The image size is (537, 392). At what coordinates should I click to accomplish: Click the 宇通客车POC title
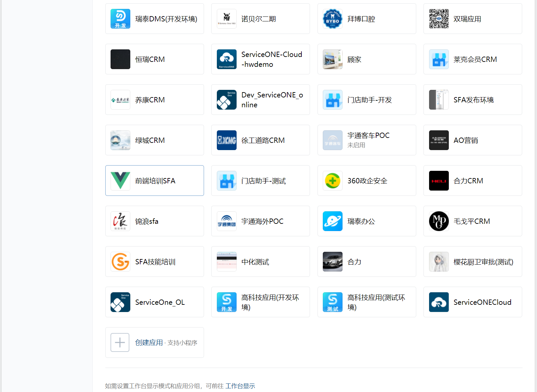tap(369, 135)
